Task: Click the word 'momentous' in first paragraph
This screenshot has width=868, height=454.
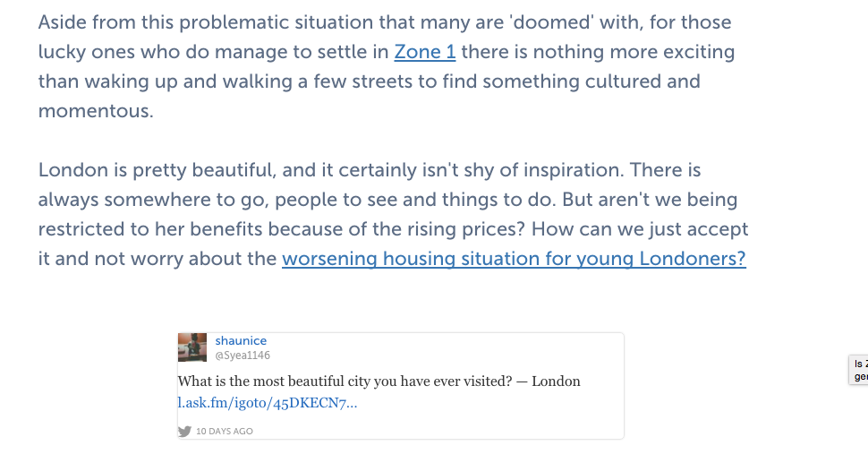Action: click(96, 111)
